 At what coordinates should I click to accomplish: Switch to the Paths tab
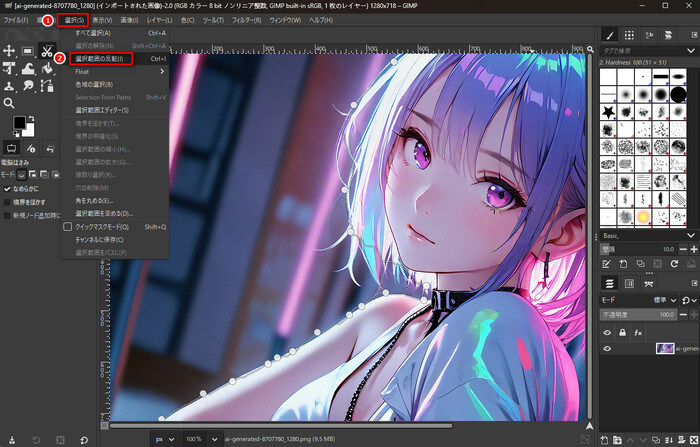tap(649, 284)
